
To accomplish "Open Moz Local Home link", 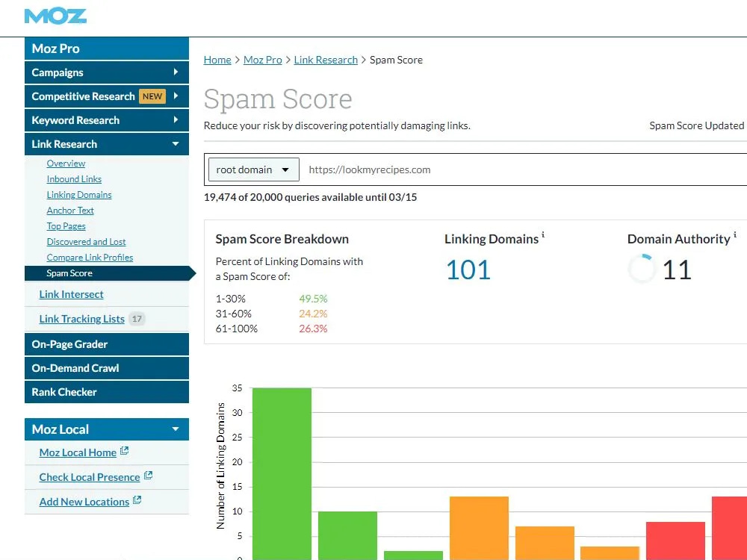I will tap(78, 452).
